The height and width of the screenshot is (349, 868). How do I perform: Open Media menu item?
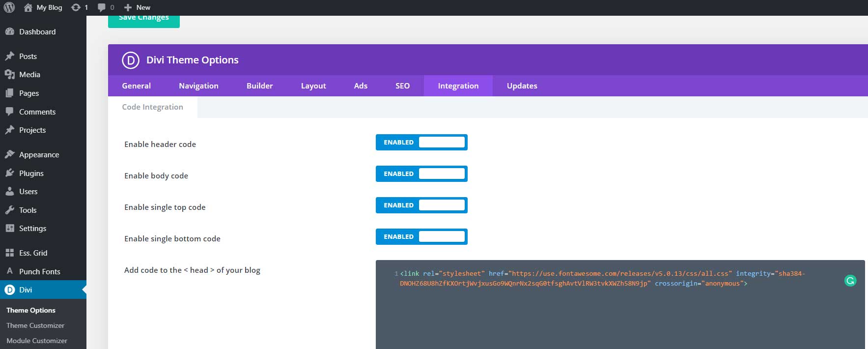43,74
